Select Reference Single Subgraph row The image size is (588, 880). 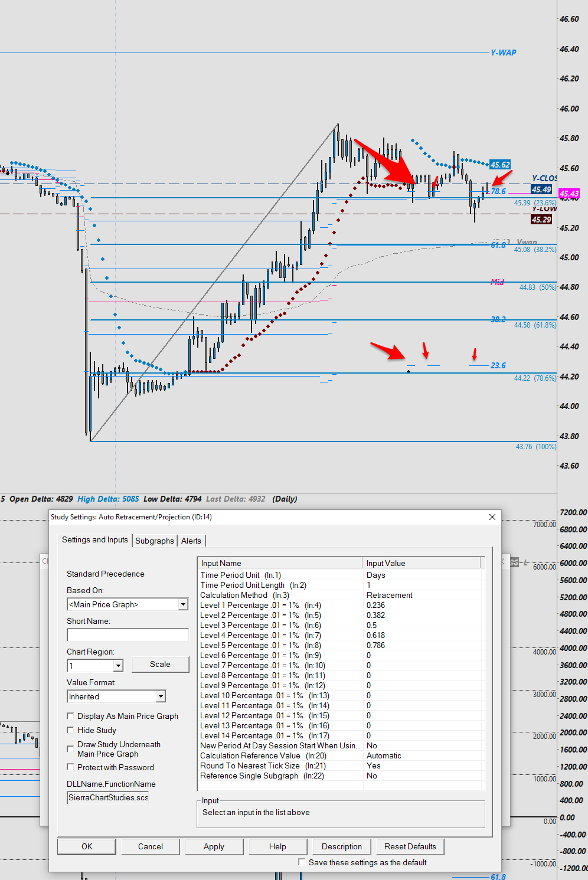click(x=341, y=776)
